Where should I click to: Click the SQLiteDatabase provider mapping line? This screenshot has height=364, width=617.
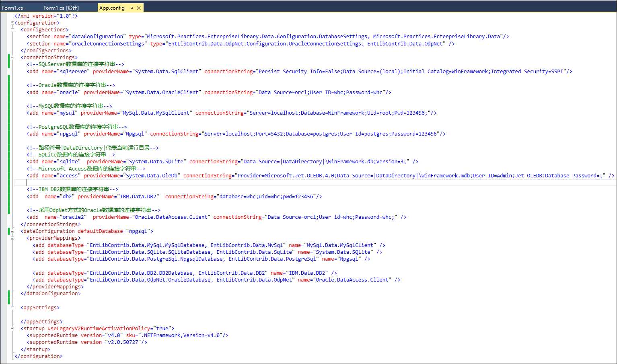click(x=208, y=252)
